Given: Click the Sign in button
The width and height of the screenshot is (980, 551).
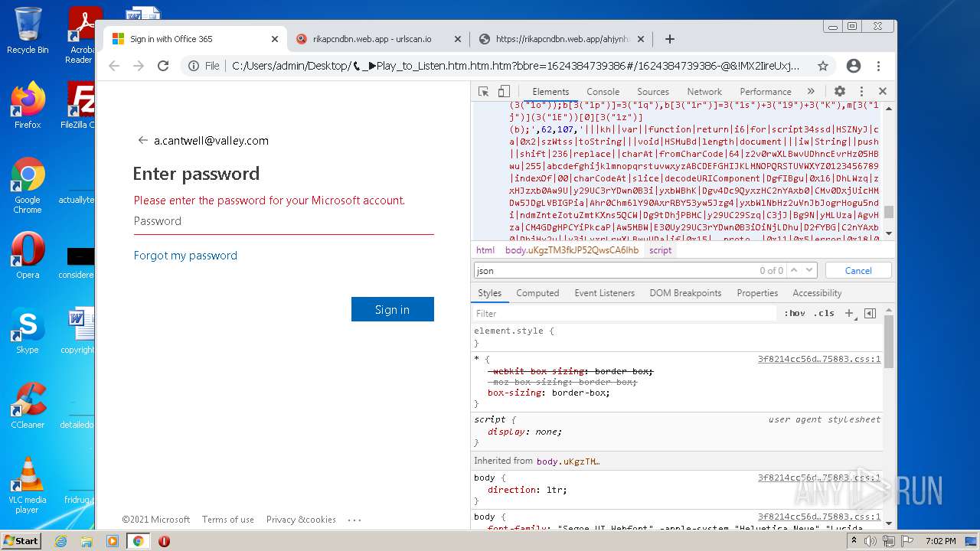Looking at the screenshot, I should [392, 309].
